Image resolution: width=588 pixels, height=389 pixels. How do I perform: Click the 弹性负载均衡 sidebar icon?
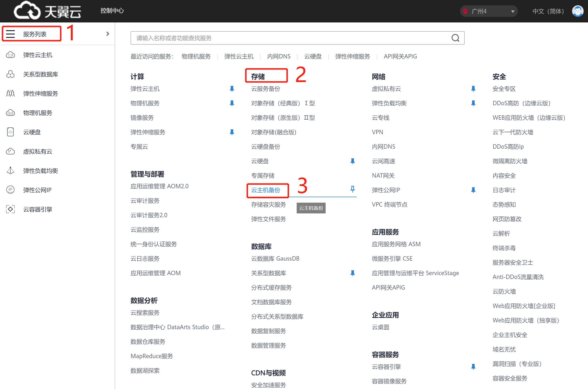coord(10,171)
